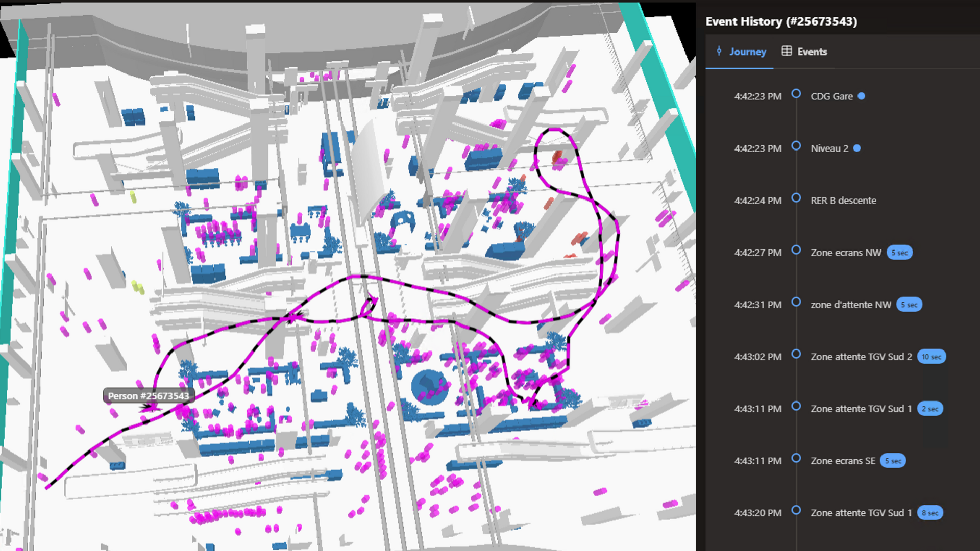Image resolution: width=980 pixels, height=551 pixels.
Task: Click the 4:43:20 PM timeline circle
Action: coord(796,510)
